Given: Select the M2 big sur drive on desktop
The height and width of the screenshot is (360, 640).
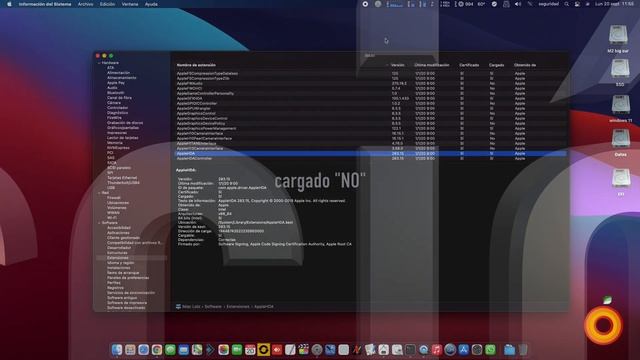Looking at the screenshot, I should [618, 36].
